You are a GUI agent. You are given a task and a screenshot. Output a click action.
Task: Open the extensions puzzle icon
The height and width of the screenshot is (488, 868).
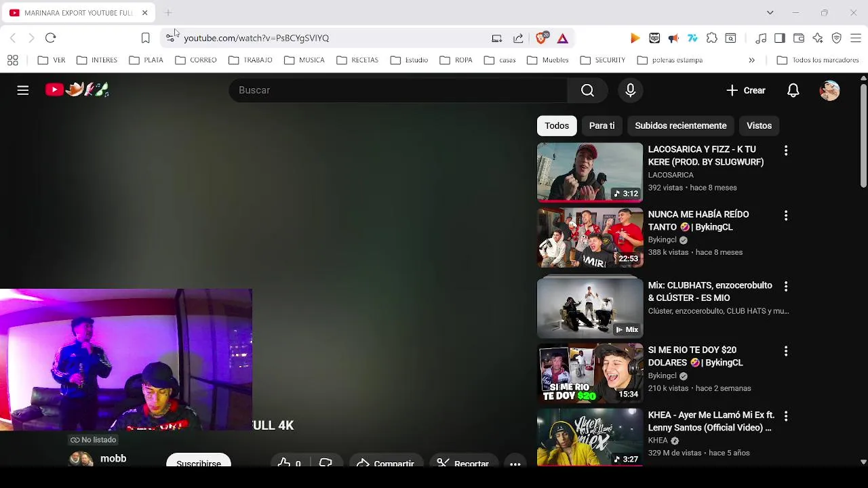coord(711,38)
